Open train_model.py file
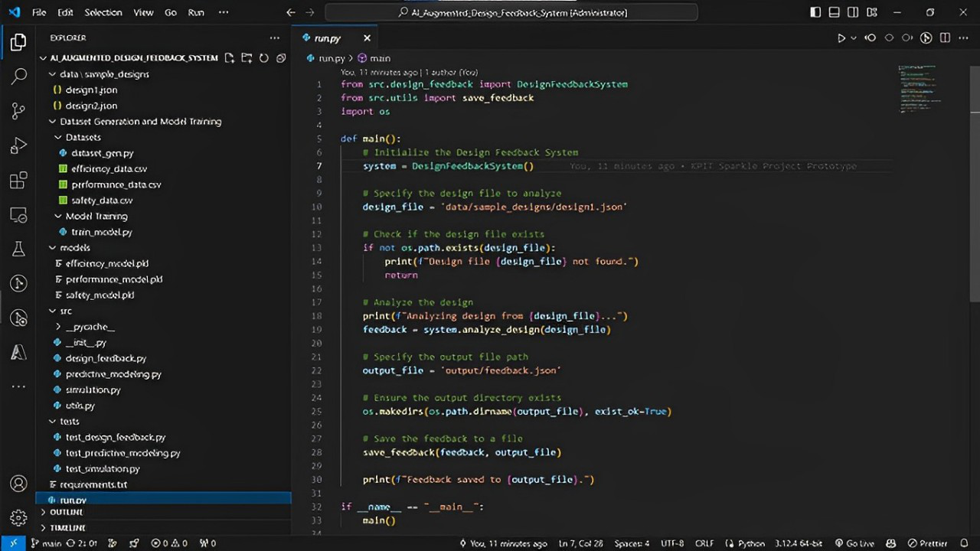The height and width of the screenshot is (551, 980). tap(101, 233)
